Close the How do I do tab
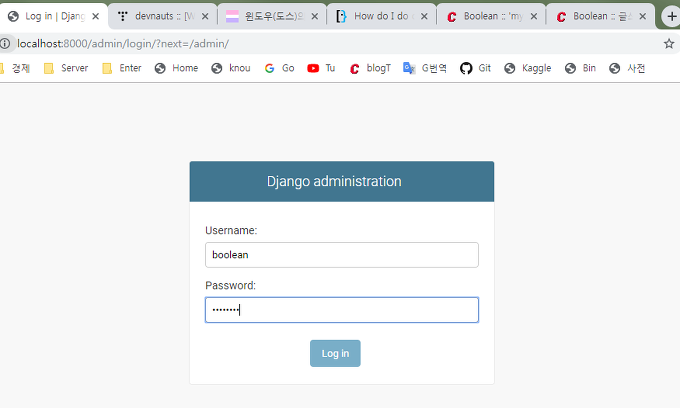 tap(424, 16)
